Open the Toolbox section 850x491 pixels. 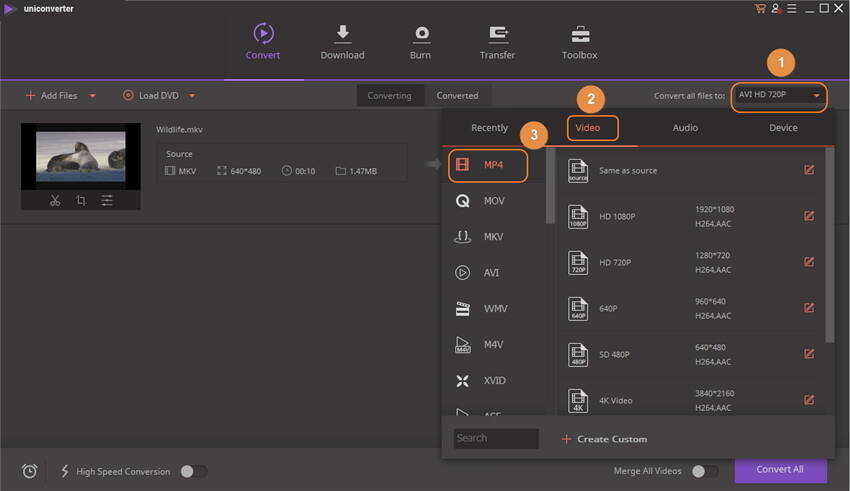click(x=579, y=42)
